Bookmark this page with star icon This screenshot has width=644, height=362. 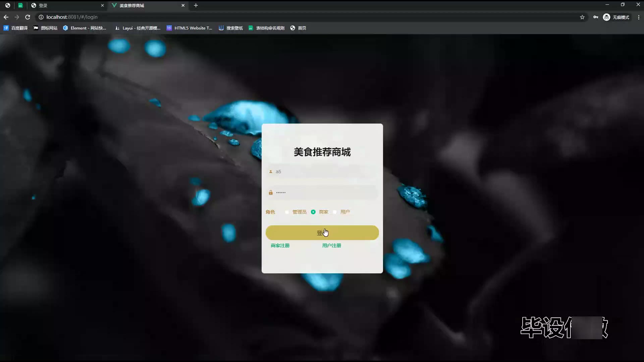tap(582, 17)
